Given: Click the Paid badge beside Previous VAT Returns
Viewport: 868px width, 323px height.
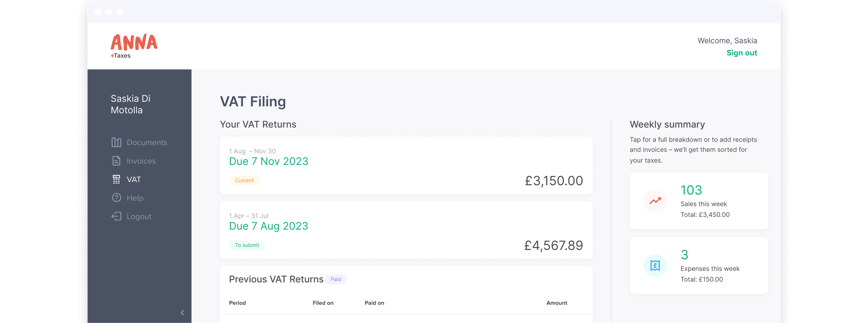Looking at the screenshot, I should click(x=336, y=279).
